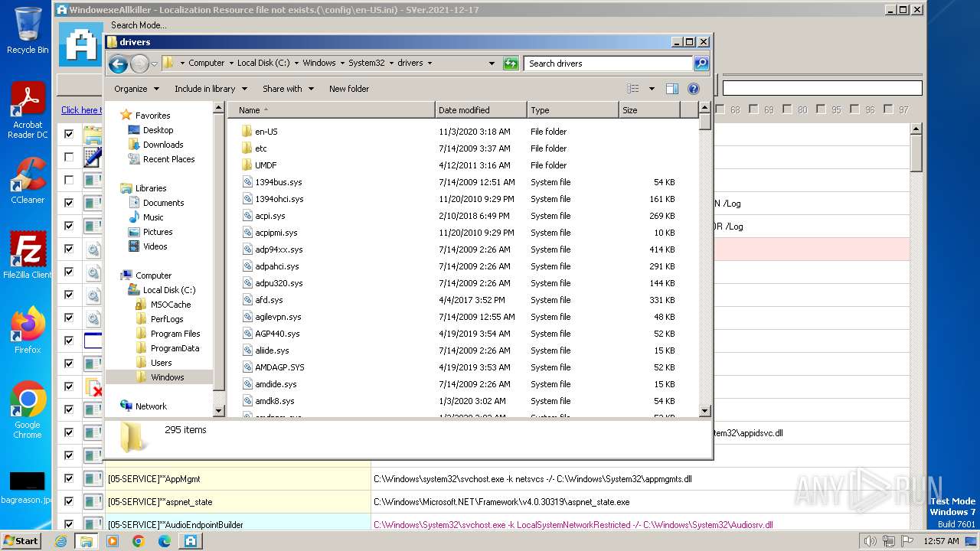Click the WindowexeAllkiller search text field
Screen dimensions: 980x551
pos(822,88)
